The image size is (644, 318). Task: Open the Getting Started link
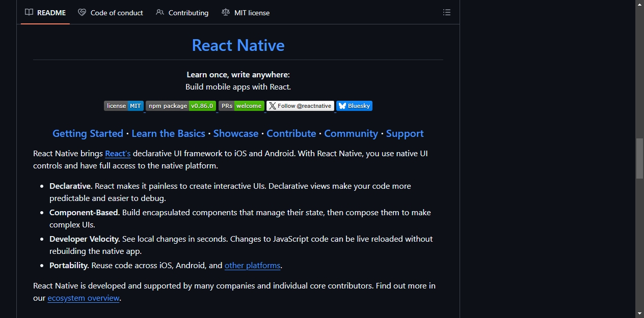point(88,133)
